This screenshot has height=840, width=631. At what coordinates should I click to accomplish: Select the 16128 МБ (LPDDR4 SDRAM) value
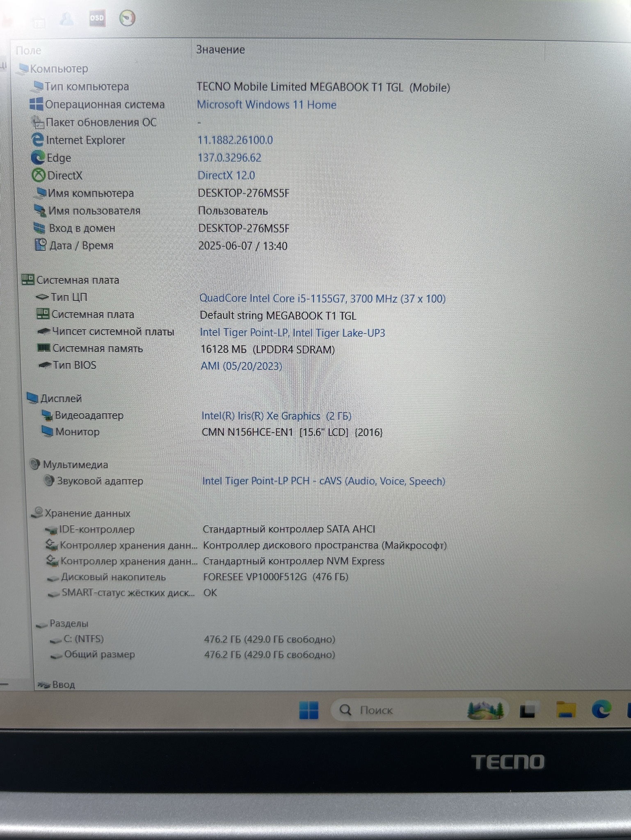267,349
